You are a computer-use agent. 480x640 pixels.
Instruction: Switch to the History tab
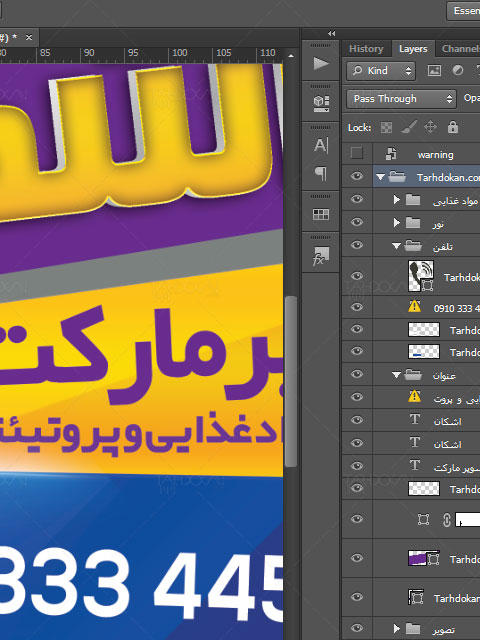[x=366, y=49]
